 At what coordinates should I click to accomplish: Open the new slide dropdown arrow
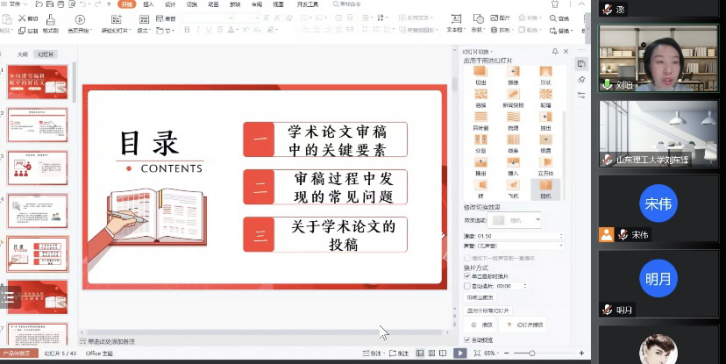click(x=131, y=31)
